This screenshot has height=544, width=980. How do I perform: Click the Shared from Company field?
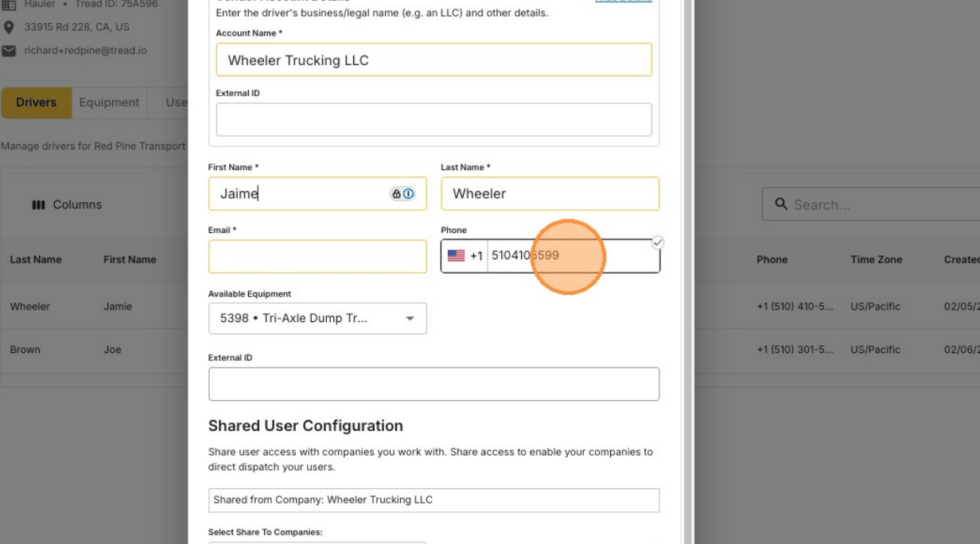434,500
